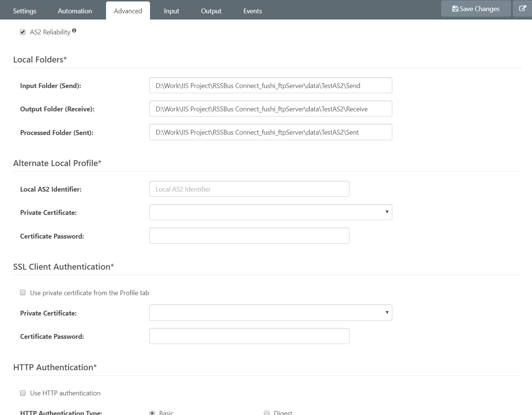Image resolution: width=532 pixels, height=415 pixels.
Task: Click the Input Folder (Send) label
Action: [51, 86]
